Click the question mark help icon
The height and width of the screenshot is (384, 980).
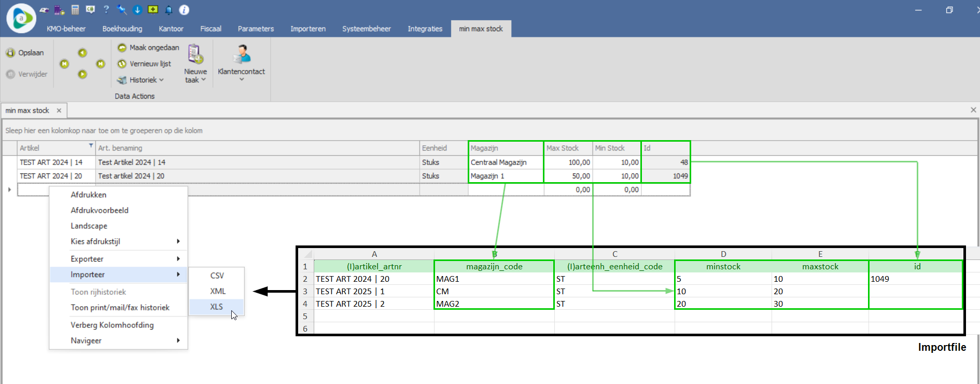coord(106,10)
